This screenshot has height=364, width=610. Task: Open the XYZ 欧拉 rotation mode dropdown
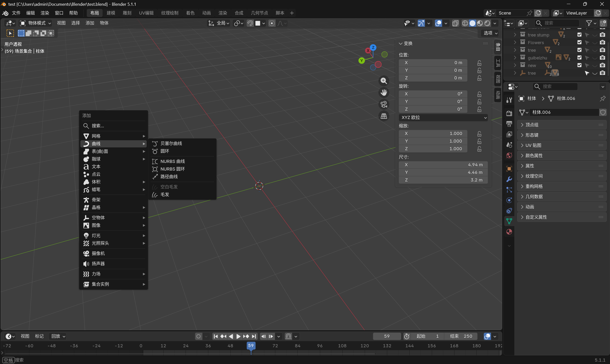pyautogui.click(x=443, y=118)
